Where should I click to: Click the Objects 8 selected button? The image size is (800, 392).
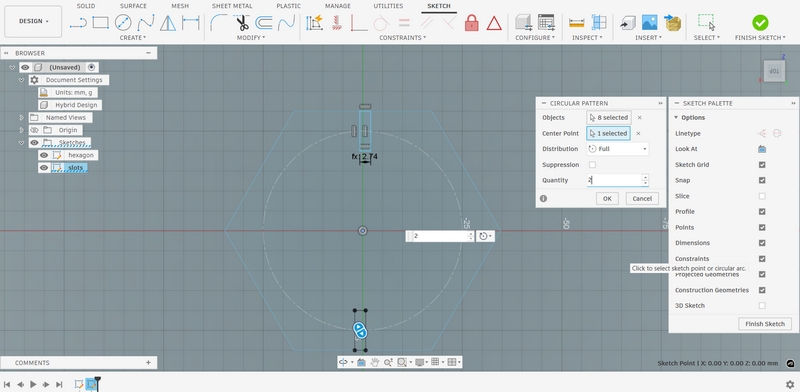click(609, 117)
